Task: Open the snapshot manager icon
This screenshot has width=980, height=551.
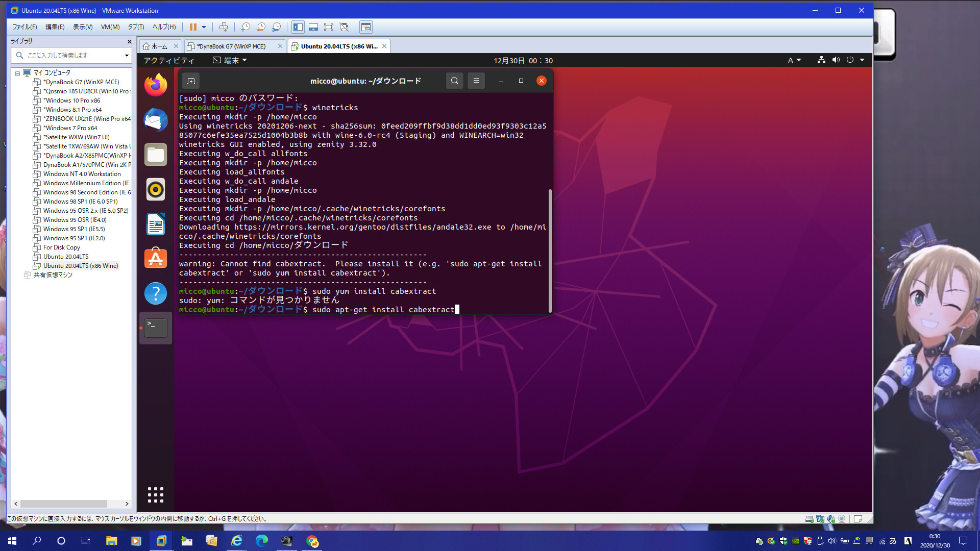Action: (x=276, y=27)
